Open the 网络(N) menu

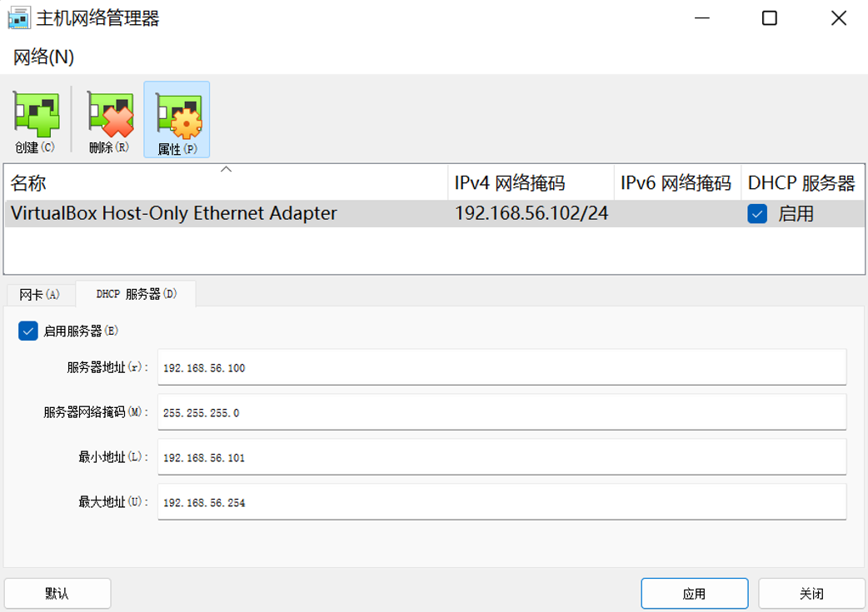click(x=43, y=57)
